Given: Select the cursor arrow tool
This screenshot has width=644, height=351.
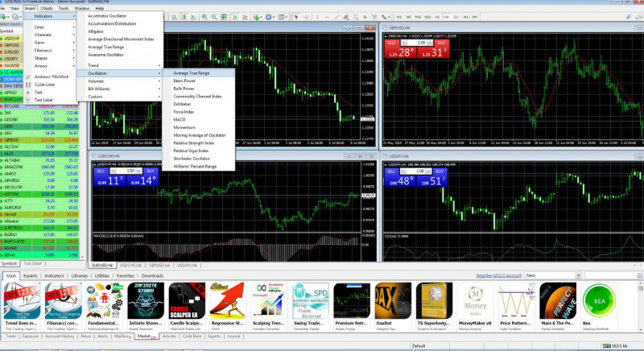Looking at the screenshot, I should click(296, 17).
